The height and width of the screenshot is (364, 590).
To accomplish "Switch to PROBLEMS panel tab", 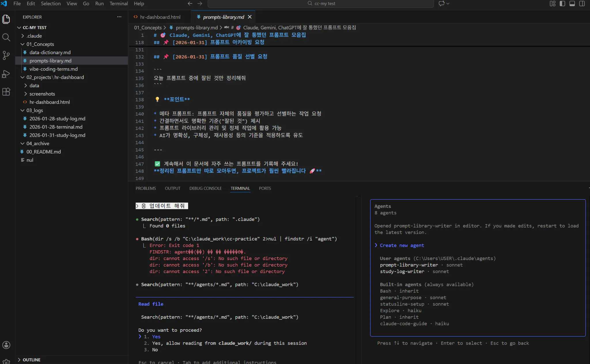I will (146, 188).
